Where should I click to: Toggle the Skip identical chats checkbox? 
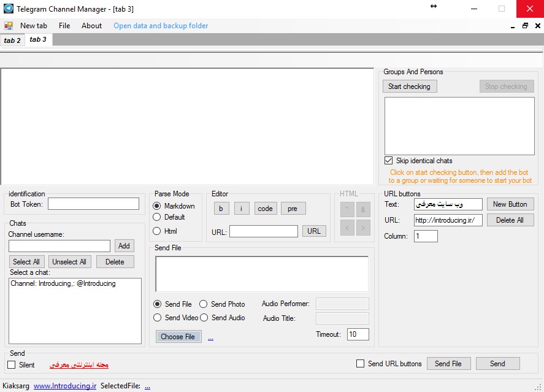(389, 161)
